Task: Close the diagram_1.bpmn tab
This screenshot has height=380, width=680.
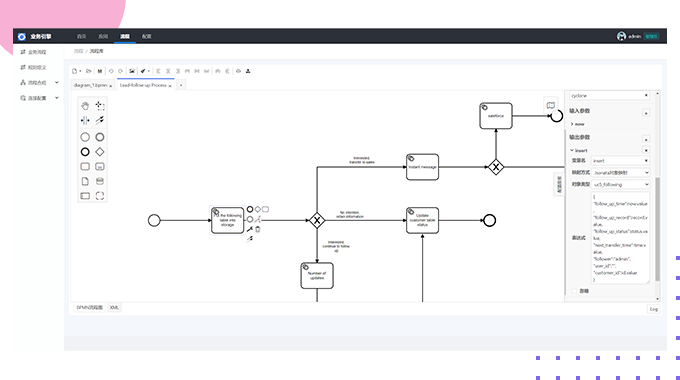Action: coord(111,86)
